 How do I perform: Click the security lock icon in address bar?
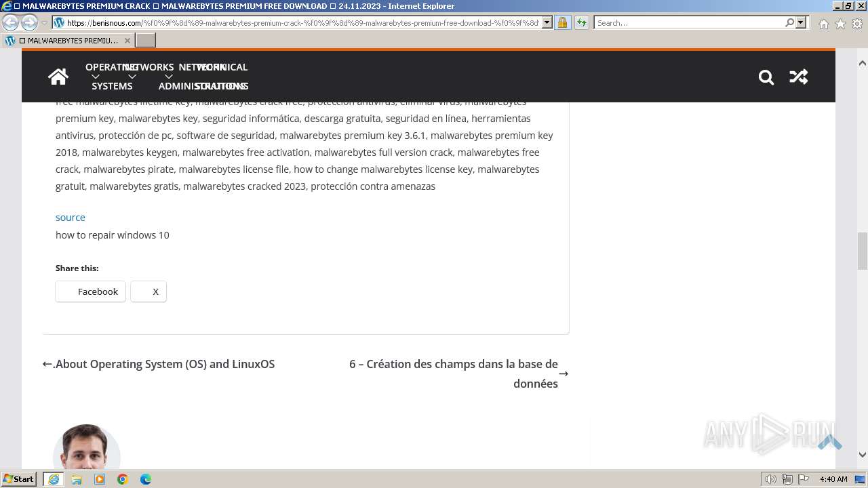tap(562, 22)
